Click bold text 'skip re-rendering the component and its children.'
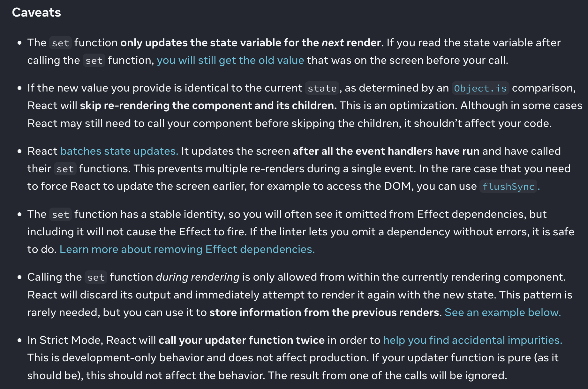Viewport: 588px width, 389px height. point(208,106)
